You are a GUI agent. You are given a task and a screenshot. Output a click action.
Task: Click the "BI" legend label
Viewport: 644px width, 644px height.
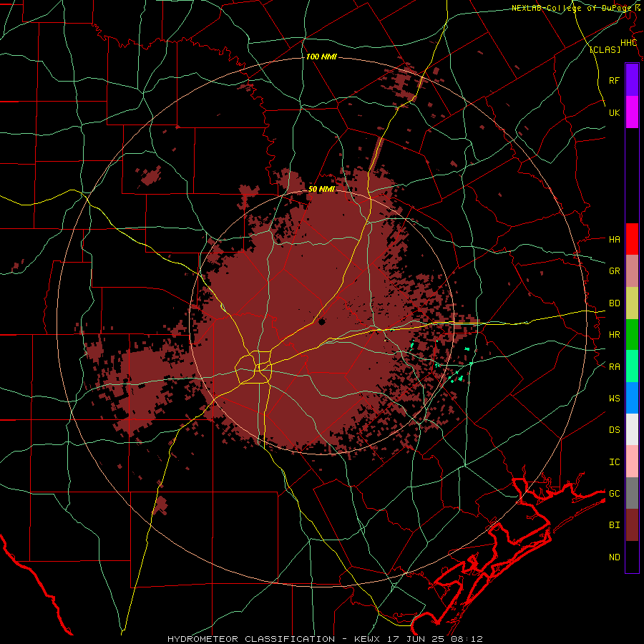pos(614,525)
